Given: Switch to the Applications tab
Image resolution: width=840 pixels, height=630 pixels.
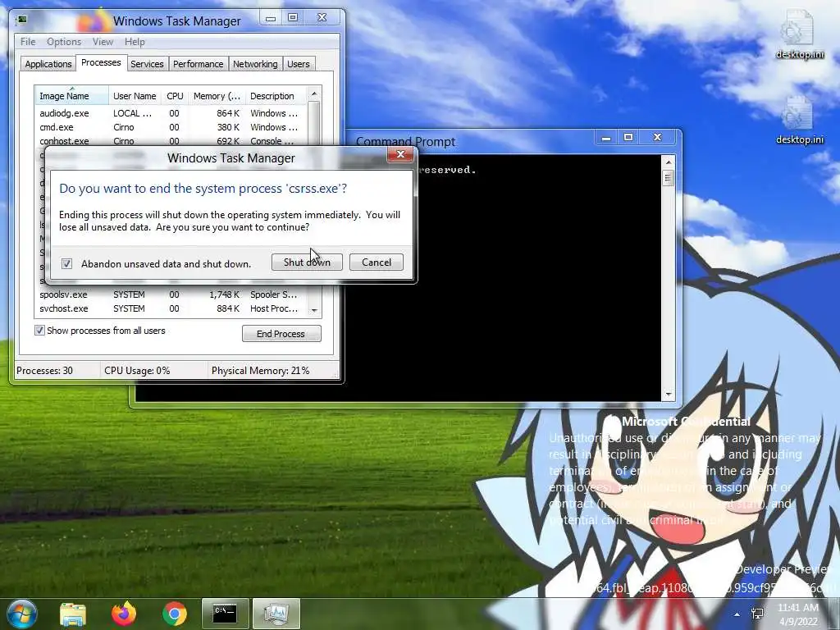Looking at the screenshot, I should (x=48, y=64).
